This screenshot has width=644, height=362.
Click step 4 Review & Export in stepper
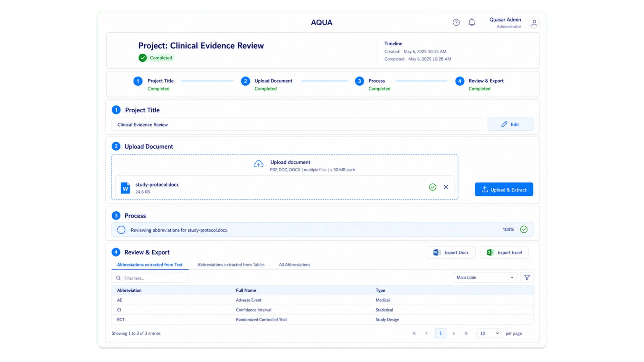[479, 84]
